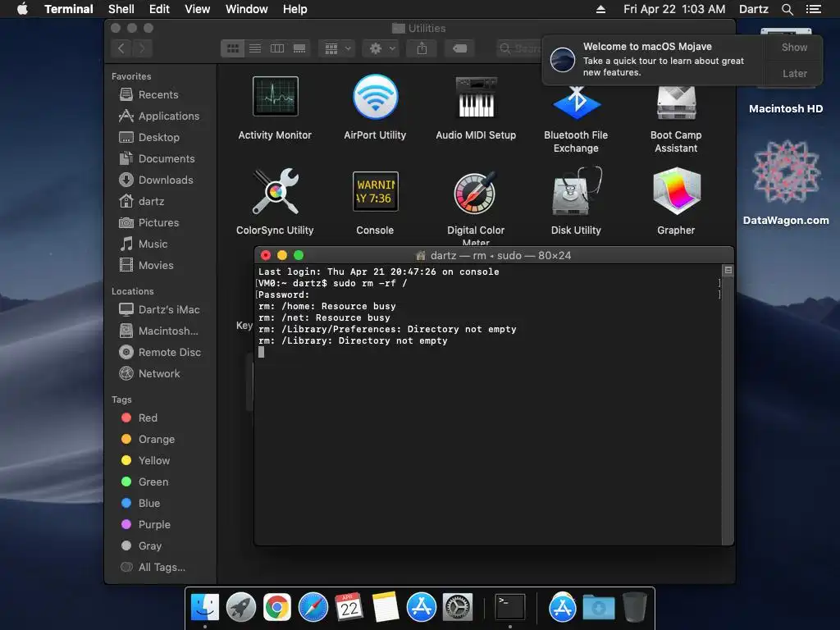
Task: Open Launchpad from the Dock
Action: [x=241, y=608]
